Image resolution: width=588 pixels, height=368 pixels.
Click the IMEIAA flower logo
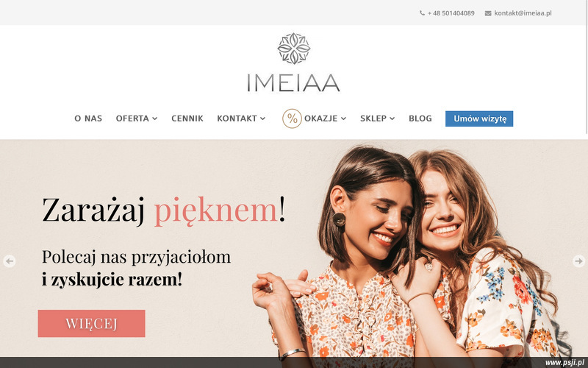(293, 49)
